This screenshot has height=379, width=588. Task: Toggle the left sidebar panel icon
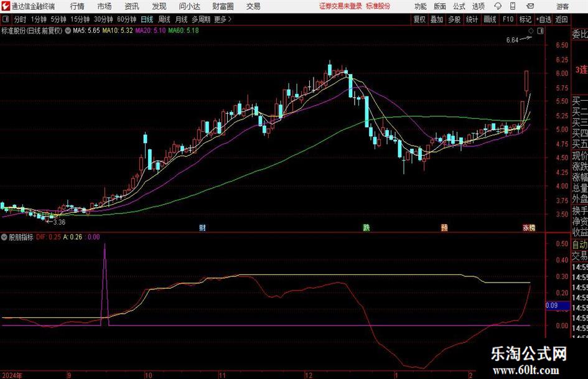click(5, 19)
